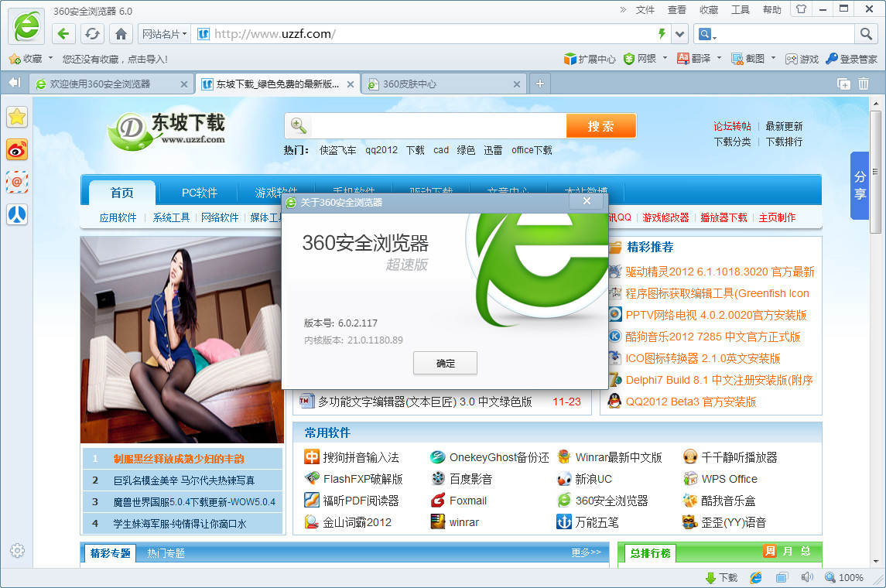Open the 查看 menu
886x588 pixels.
tap(676, 9)
